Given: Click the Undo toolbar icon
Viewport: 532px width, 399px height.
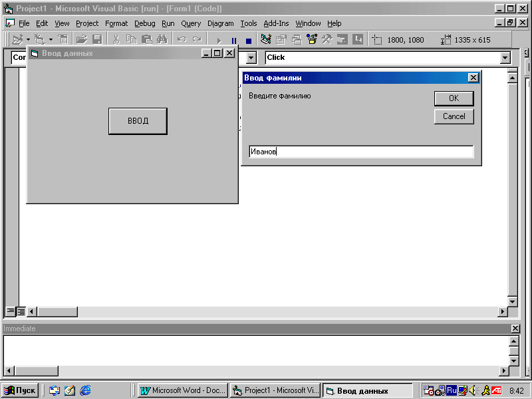Looking at the screenshot, I should click(182, 39).
